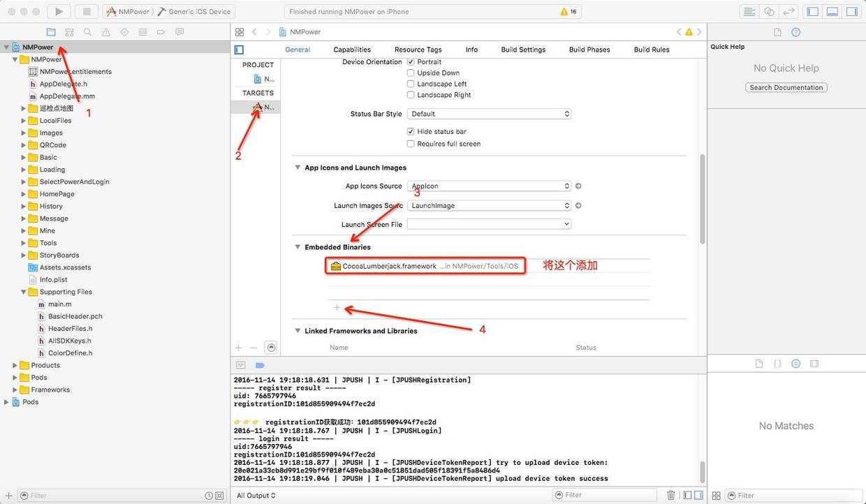Click the Search Documentation button
Image resolution: width=866 pixels, height=504 pixels.
tap(786, 88)
